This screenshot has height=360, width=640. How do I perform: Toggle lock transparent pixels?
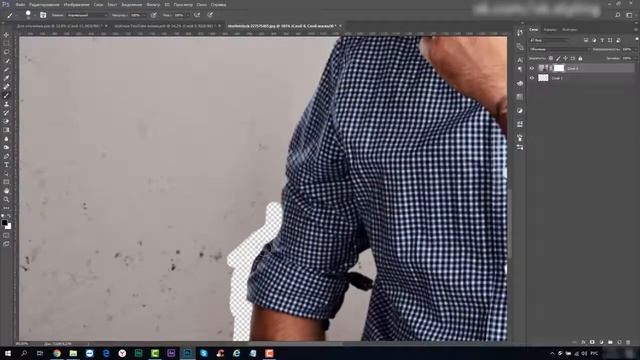[x=551, y=58]
